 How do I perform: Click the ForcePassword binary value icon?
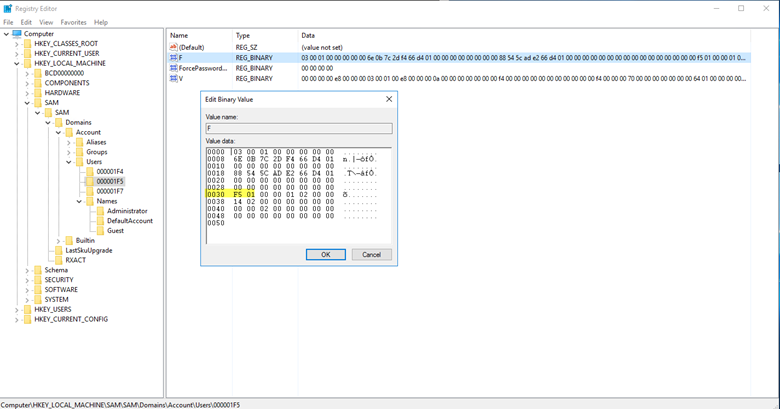pyautogui.click(x=174, y=68)
